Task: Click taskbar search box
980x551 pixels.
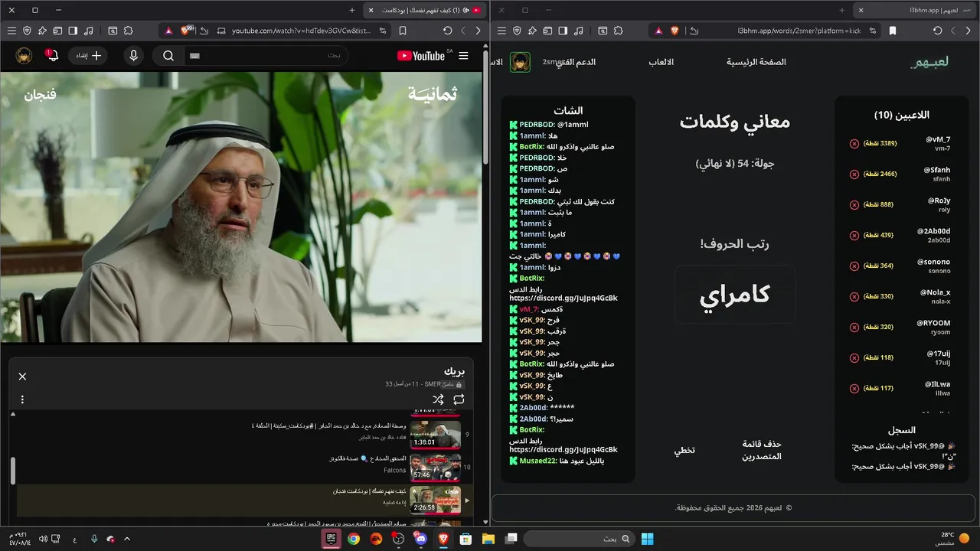Action: click(578, 539)
